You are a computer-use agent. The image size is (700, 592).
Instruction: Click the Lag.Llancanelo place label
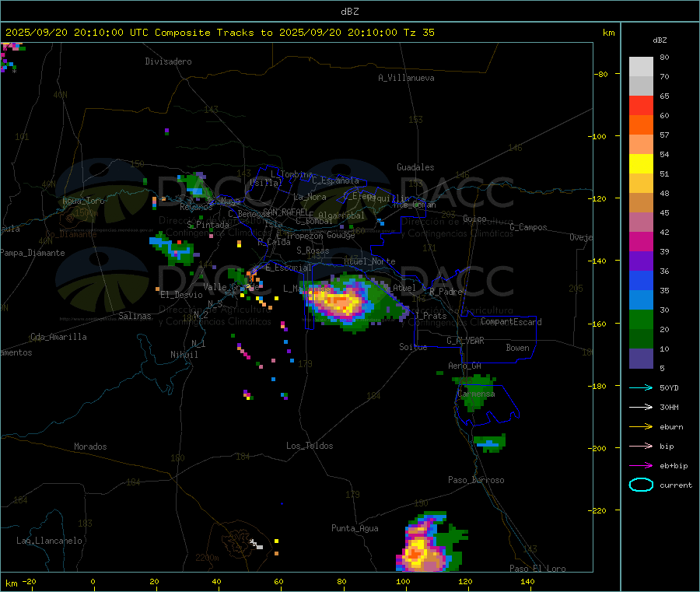(x=49, y=541)
